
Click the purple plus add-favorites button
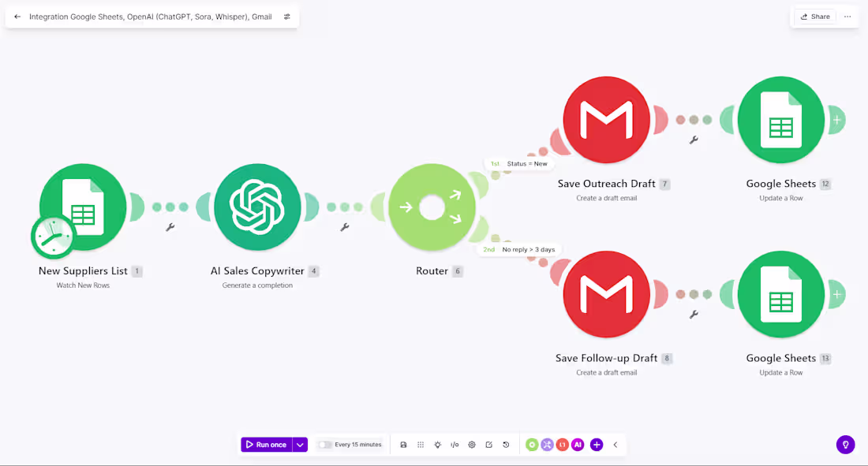[x=597, y=445]
